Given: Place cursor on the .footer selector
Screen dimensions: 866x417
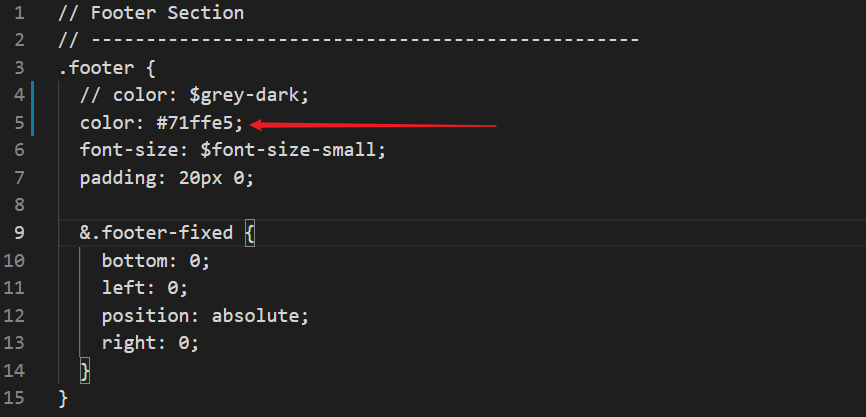Looking at the screenshot, I should [97, 68].
